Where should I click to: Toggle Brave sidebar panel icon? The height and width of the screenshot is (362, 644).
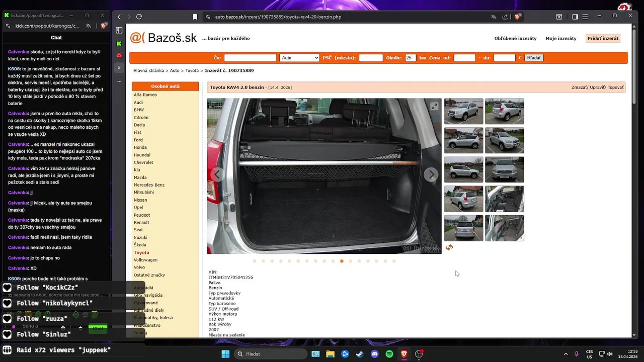[575, 17]
